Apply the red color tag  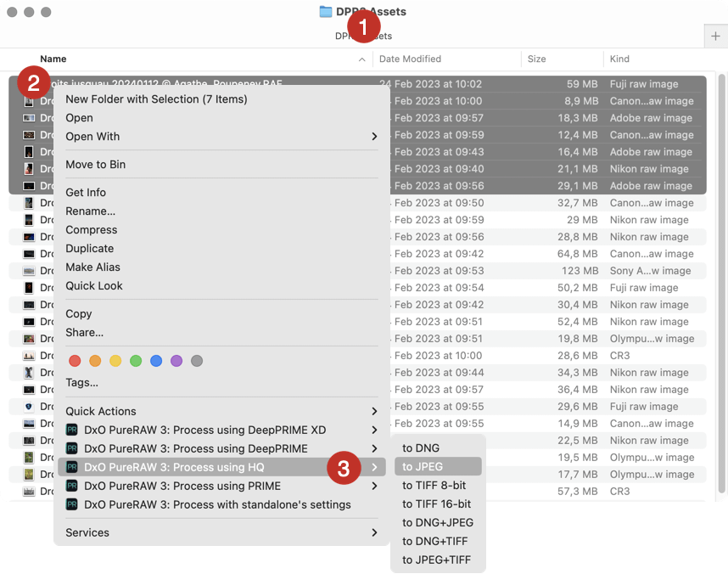tap(75, 361)
